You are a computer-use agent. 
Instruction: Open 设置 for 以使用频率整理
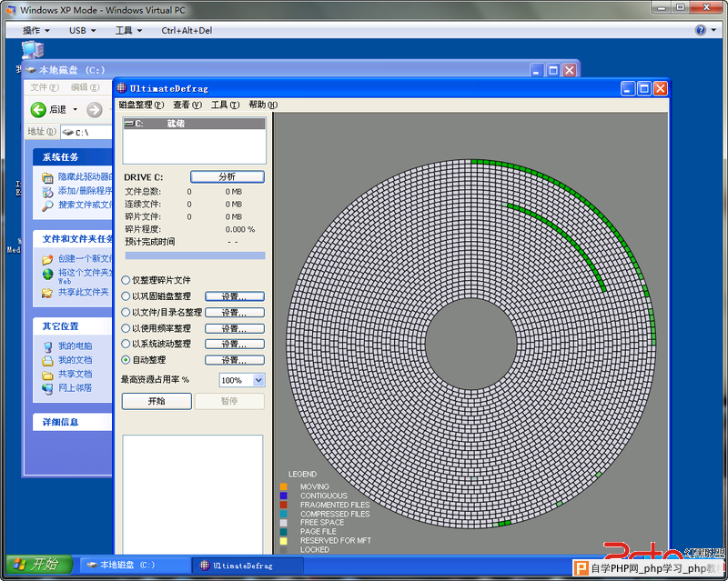[235, 328]
